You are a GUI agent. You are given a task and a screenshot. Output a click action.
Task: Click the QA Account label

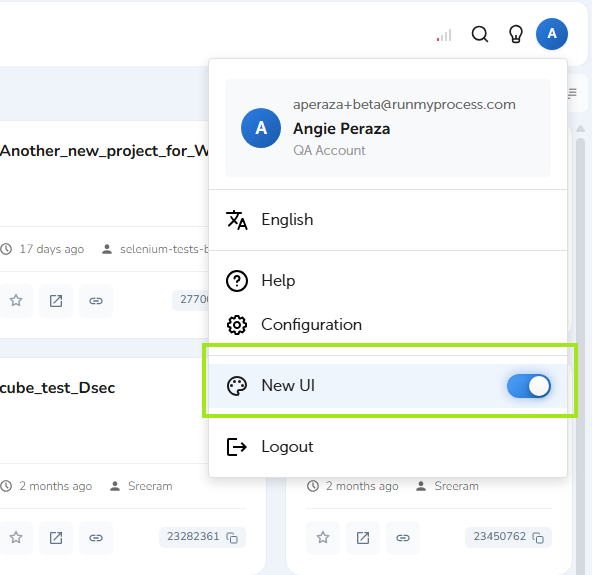click(x=329, y=151)
